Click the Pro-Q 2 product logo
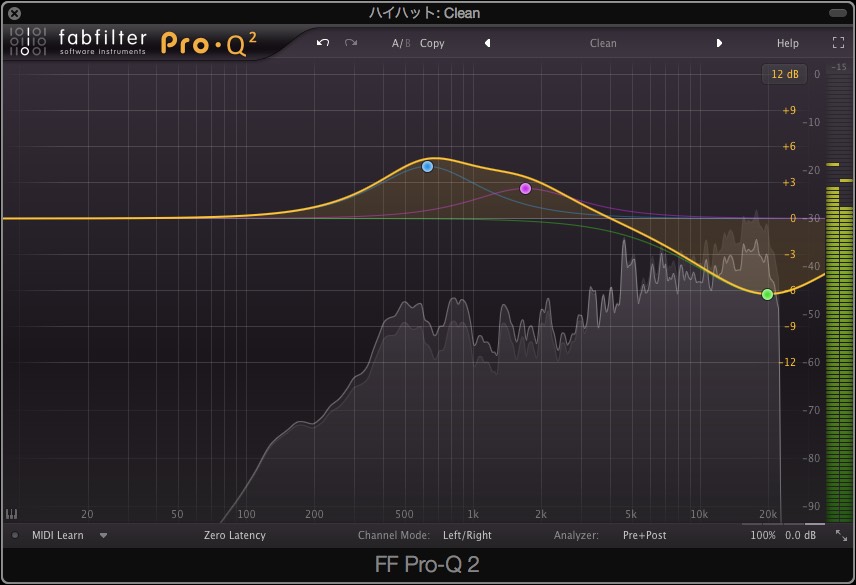Screen dimensions: 856x585 click(x=209, y=43)
